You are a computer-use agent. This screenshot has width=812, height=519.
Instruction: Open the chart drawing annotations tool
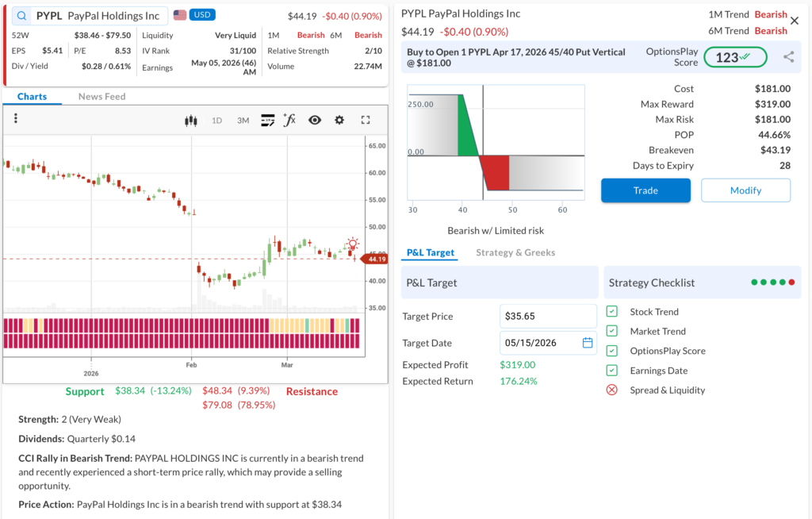(267, 121)
